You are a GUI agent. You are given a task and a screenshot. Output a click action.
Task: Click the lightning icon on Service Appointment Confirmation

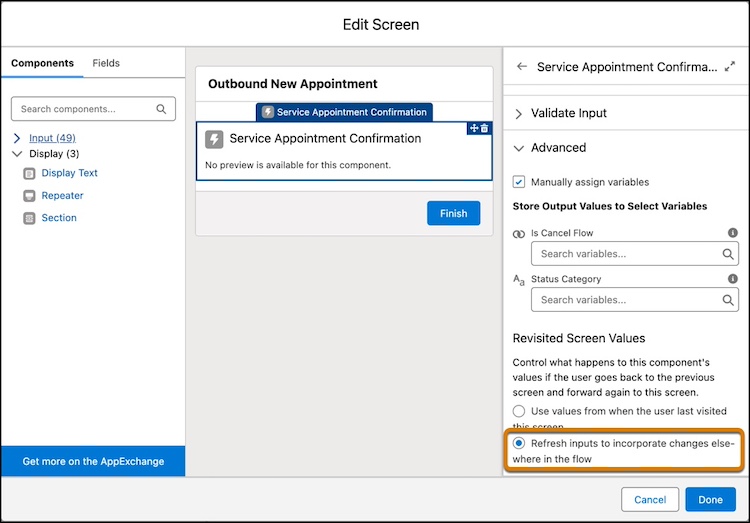point(214,139)
